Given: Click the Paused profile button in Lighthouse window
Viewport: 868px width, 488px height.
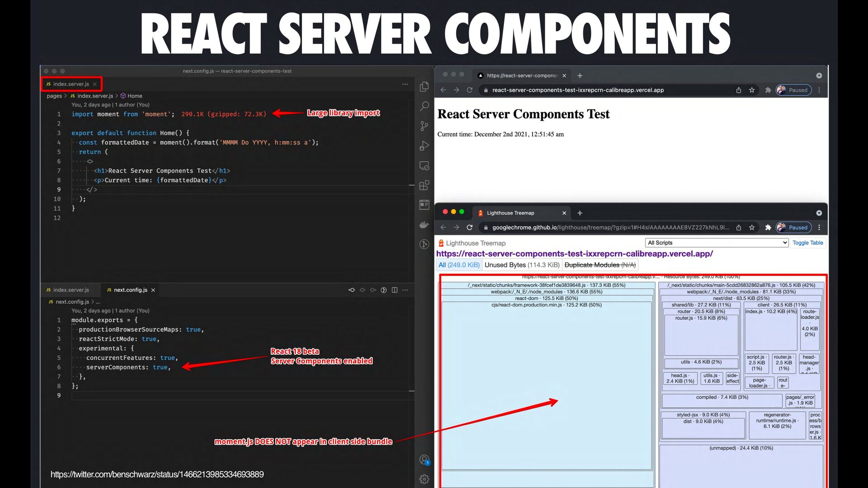Looking at the screenshot, I should pos(793,227).
